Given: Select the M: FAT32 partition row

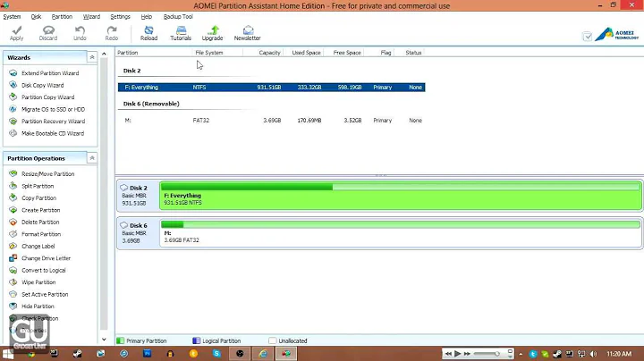Looking at the screenshot, I should 272,121.
